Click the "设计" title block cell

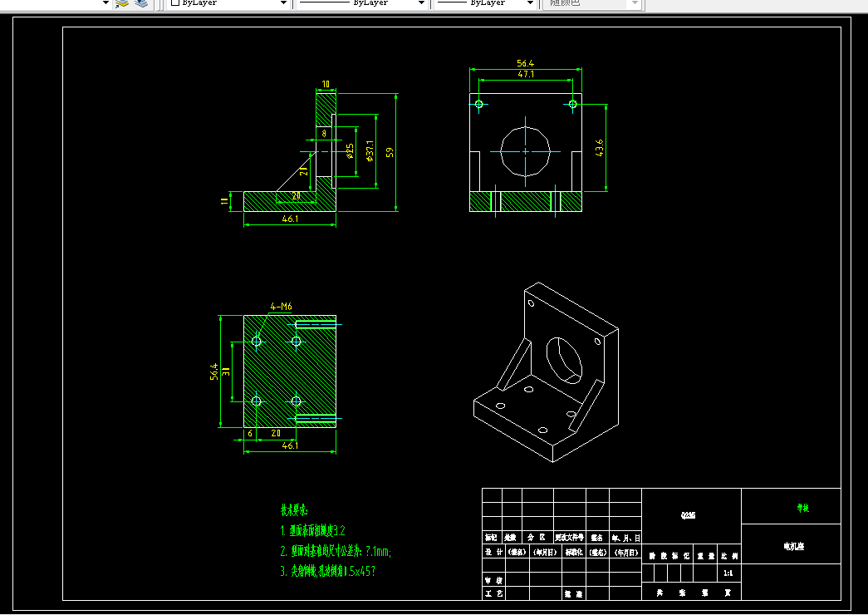[x=493, y=552]
